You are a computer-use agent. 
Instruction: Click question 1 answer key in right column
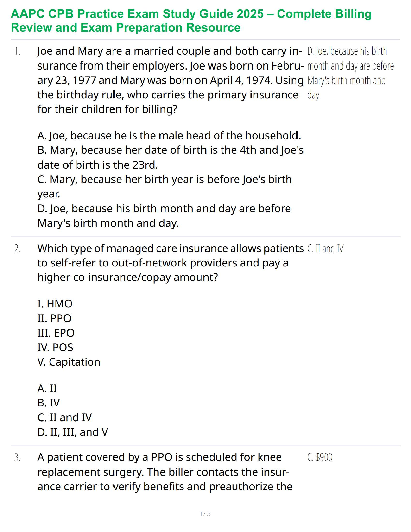tap(350, 73)
